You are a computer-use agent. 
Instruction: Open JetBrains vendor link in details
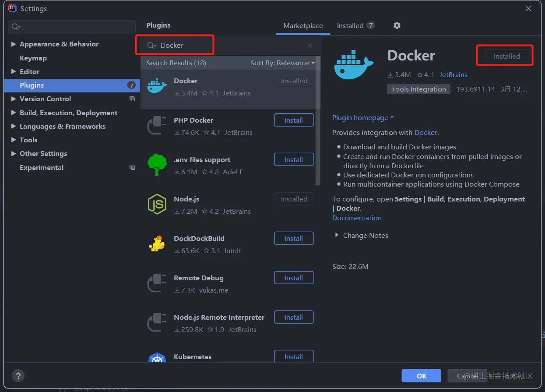point(453,74)
